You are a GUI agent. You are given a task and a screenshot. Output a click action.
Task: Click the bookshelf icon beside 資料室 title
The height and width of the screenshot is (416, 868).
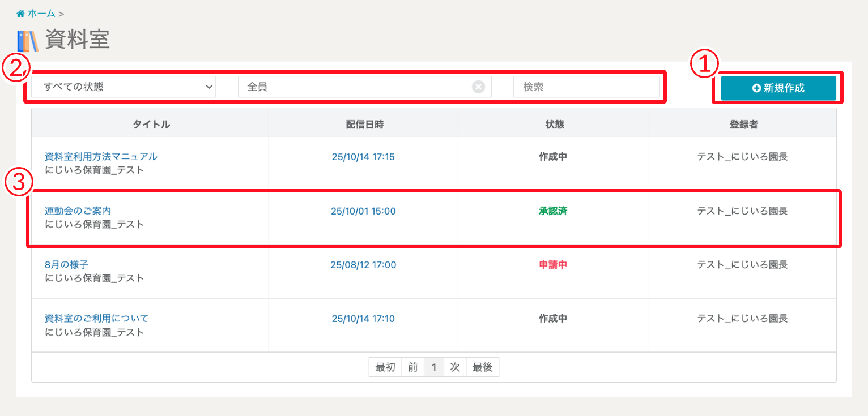coord(28,41)
